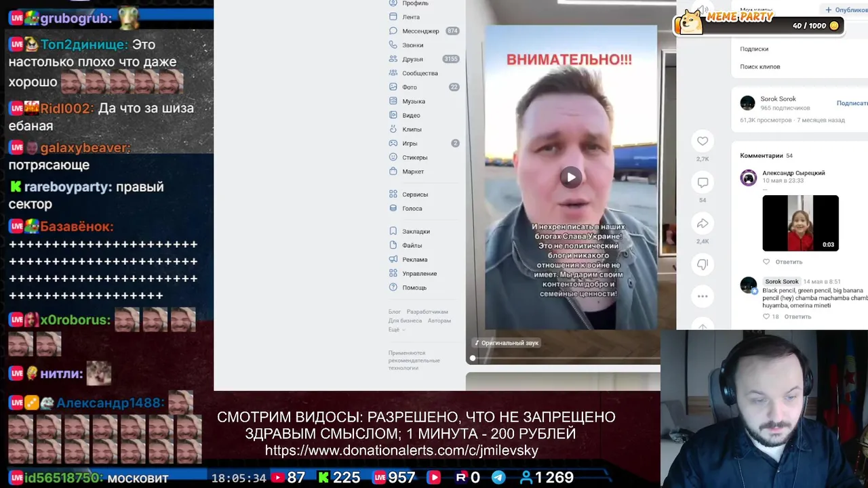Viewport: 868px width, 488px height.
Task: Open Сообщества communities page
Action: pos(420,73)
